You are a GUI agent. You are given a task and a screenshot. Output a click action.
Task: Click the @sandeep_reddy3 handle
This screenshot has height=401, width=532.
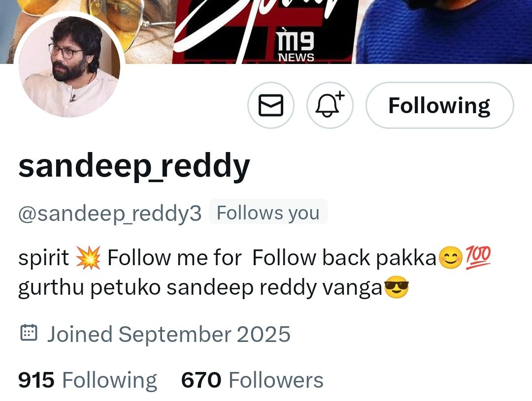[110, 214]
